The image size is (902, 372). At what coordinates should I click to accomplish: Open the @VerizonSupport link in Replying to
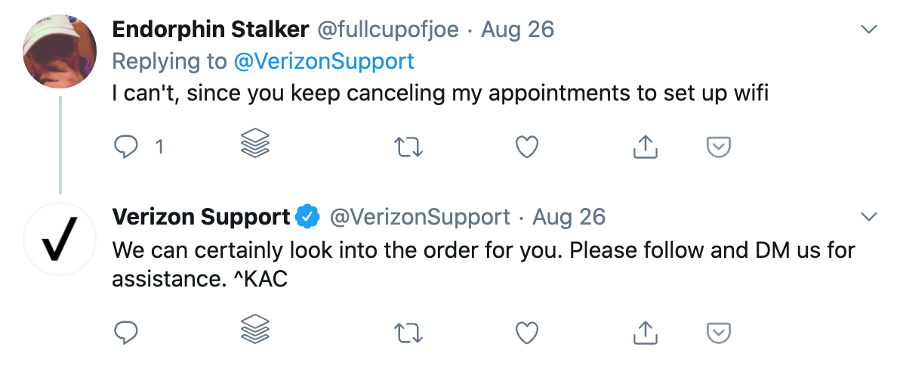324,61
